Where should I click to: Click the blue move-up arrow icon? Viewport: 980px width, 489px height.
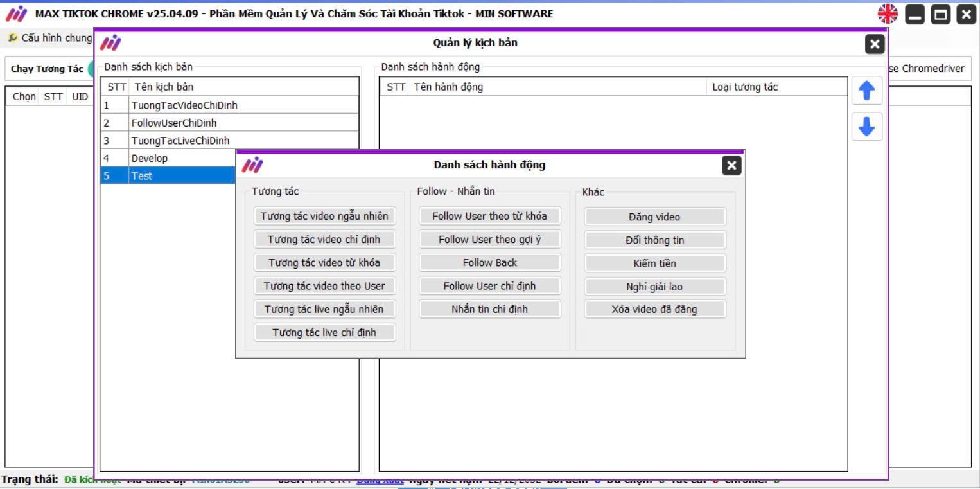866,91
